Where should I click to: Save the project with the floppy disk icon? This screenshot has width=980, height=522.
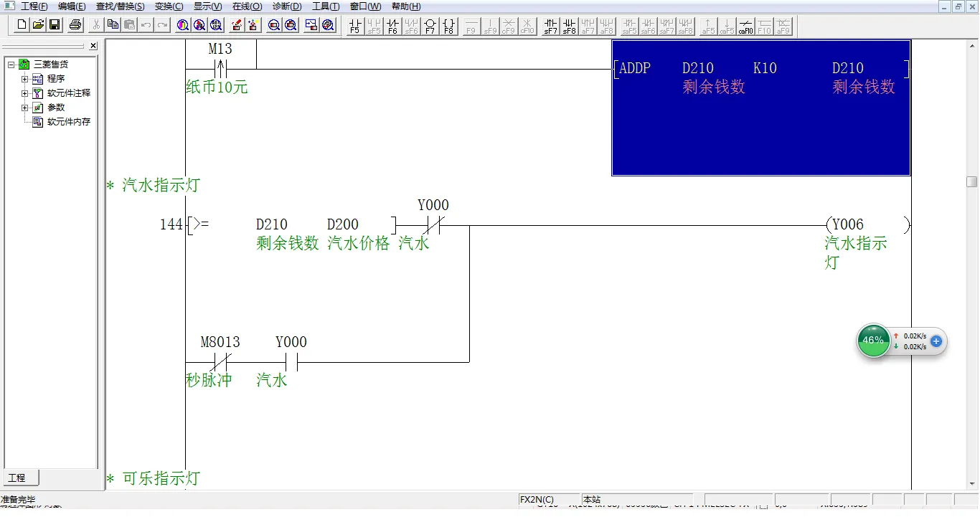click(x=55, y=25)
